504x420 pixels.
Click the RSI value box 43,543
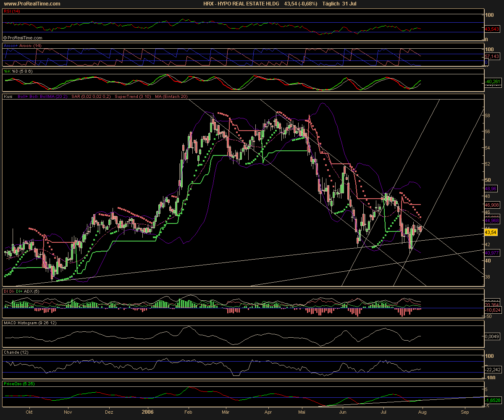point(491,29)
